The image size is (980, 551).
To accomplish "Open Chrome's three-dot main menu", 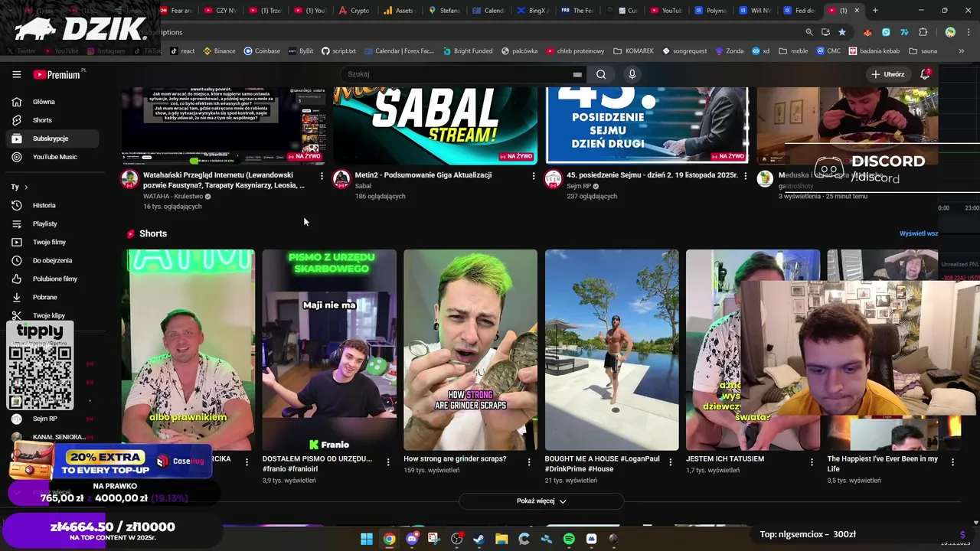I will [x=969, y=32].
